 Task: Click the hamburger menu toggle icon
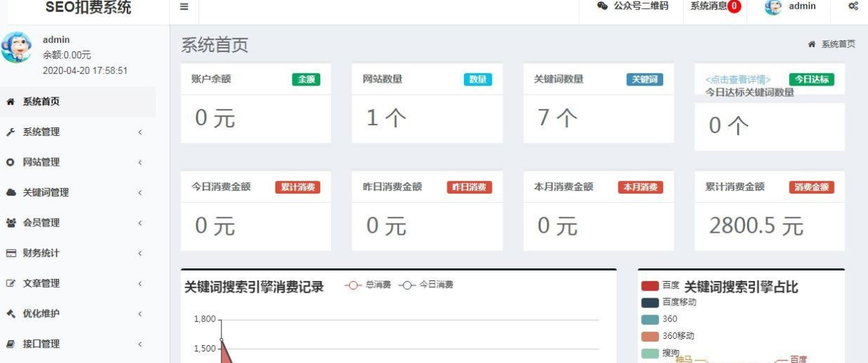point(184,6)
